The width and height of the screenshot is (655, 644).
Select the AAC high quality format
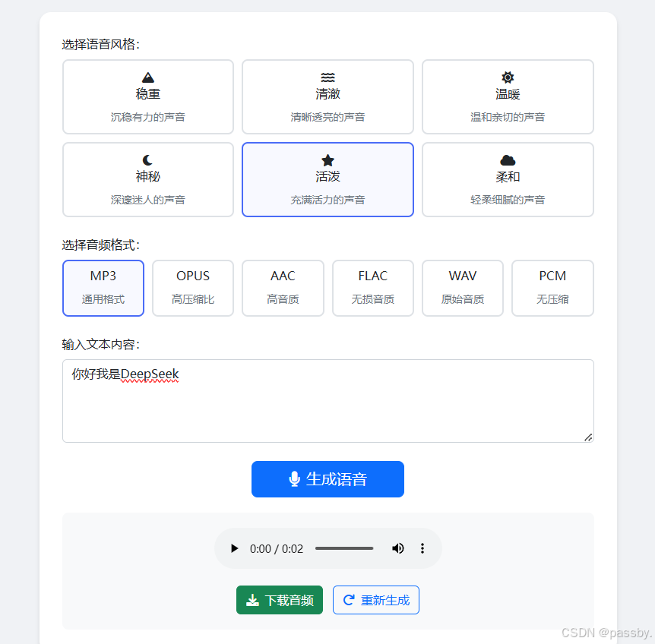pos(283,288)
